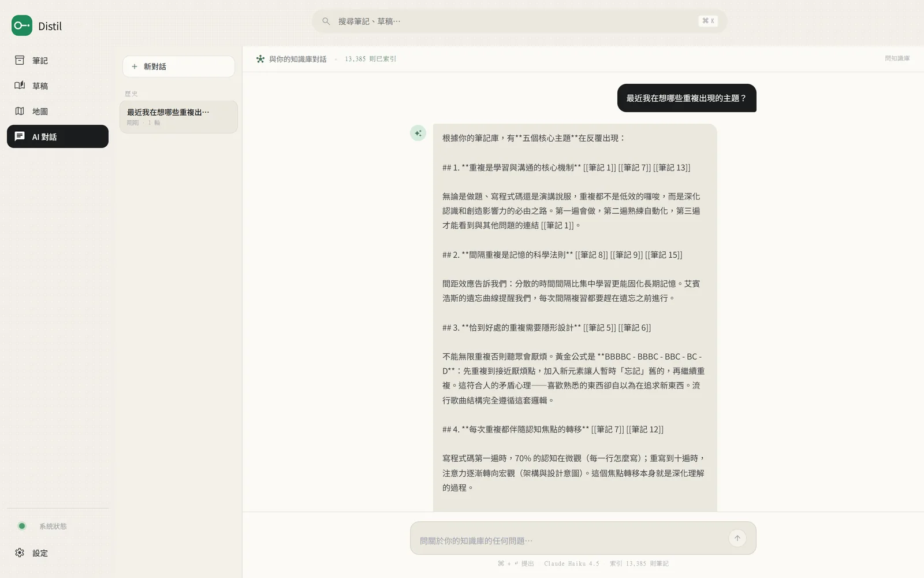This screenshot has width=924, height=578.
Task: Start a 新對話 new conversation
Action: 178,66
